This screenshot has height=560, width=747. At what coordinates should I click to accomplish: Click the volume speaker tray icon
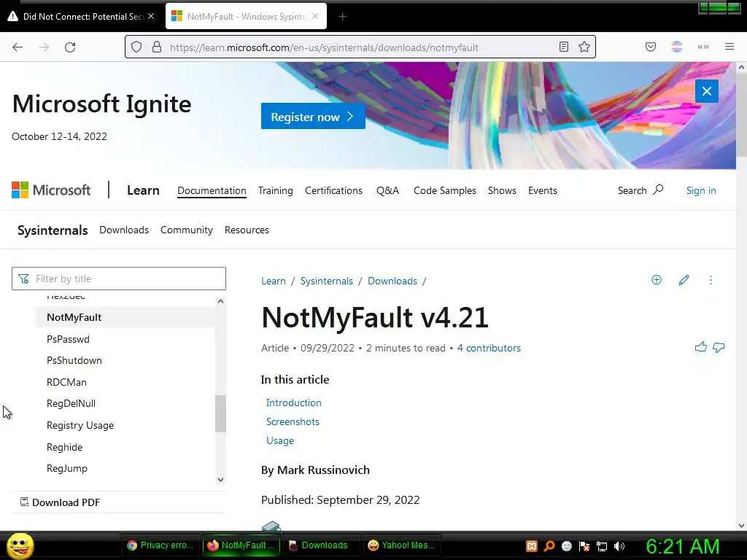[x=619, y=546]
